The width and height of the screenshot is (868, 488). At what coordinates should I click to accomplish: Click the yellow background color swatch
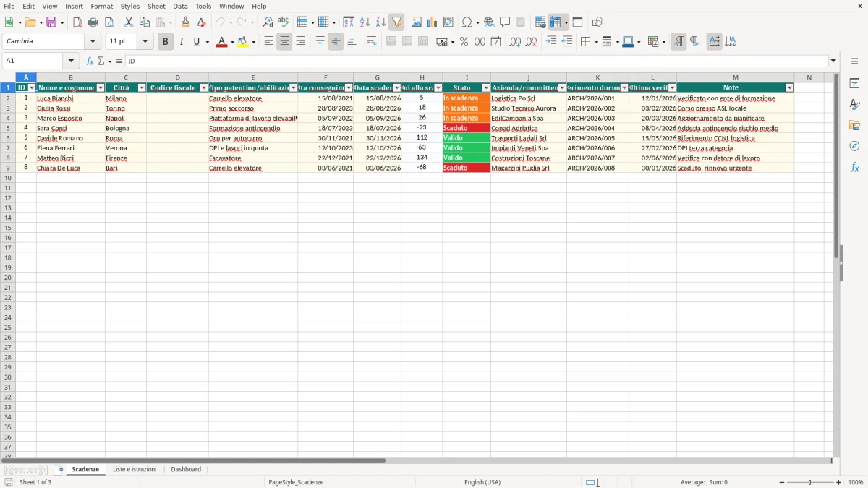click(243, 42)
